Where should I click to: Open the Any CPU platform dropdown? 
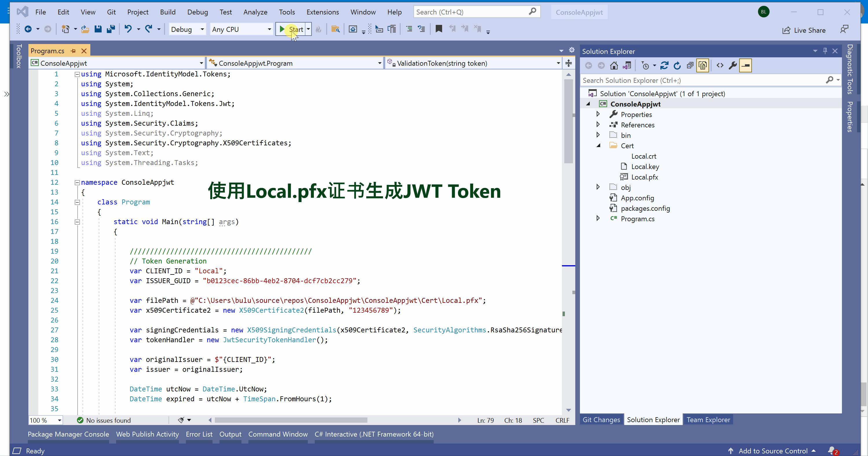[241, 29]
